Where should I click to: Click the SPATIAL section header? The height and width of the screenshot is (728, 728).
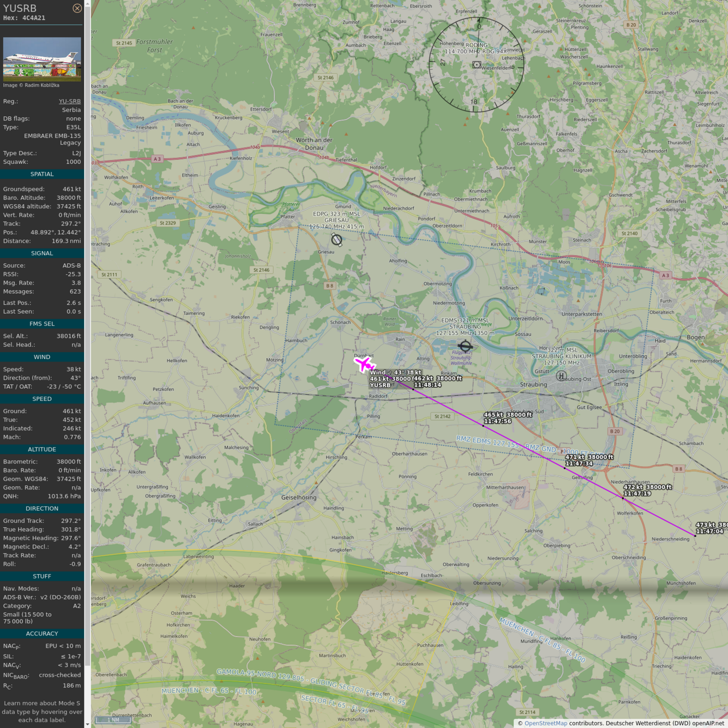(x=42, y=174)
